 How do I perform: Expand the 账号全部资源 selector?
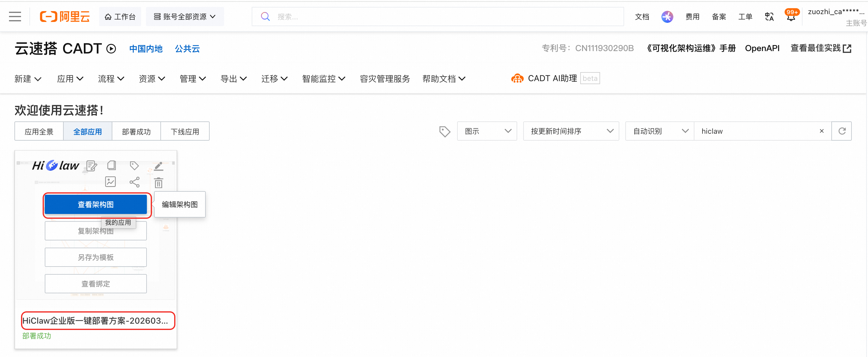tap(185, 17)
